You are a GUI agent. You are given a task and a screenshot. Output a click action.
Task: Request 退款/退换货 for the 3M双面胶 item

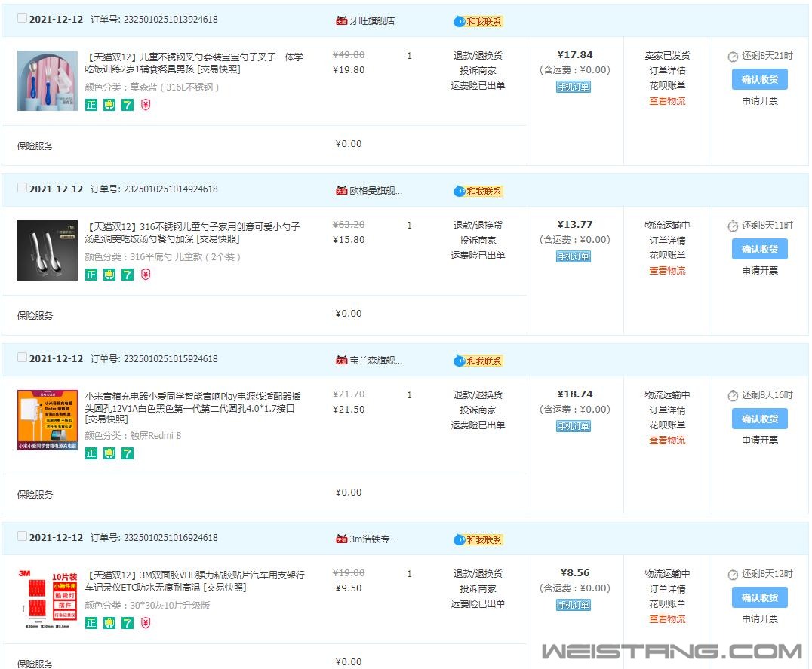coord(478,573)
